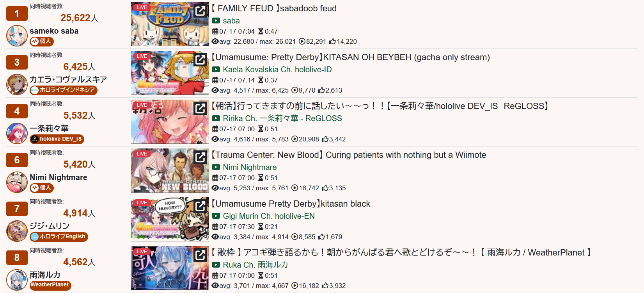Select the ホロライブインドネシア group tag
Image resolution: width=644 pixels, height=293 pixels.
point(64,90)
